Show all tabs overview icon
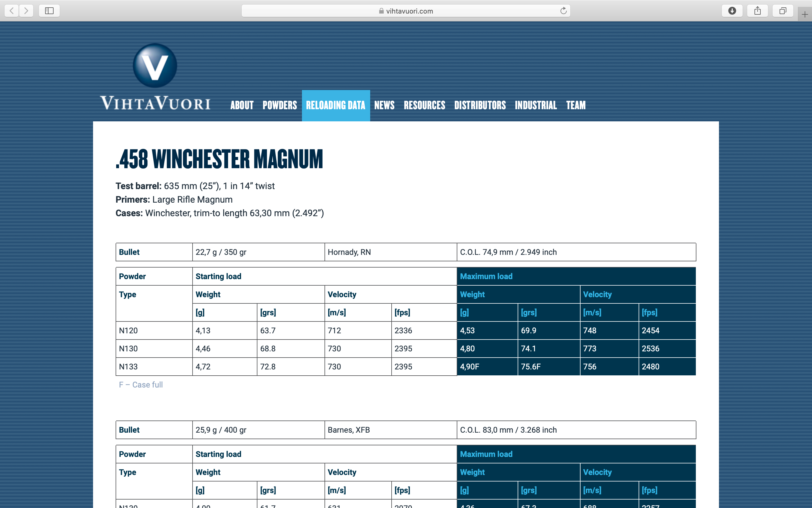The height and width of the screenshot is (508, 812). (783, 11)
